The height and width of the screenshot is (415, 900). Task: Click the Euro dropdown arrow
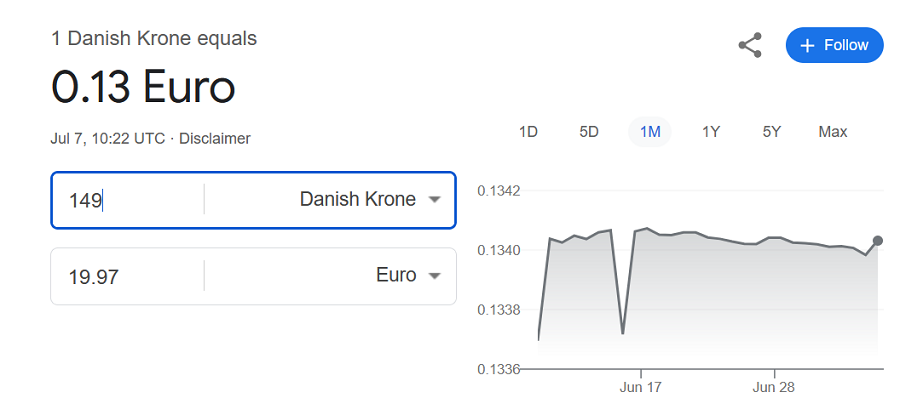pos(435,276)
